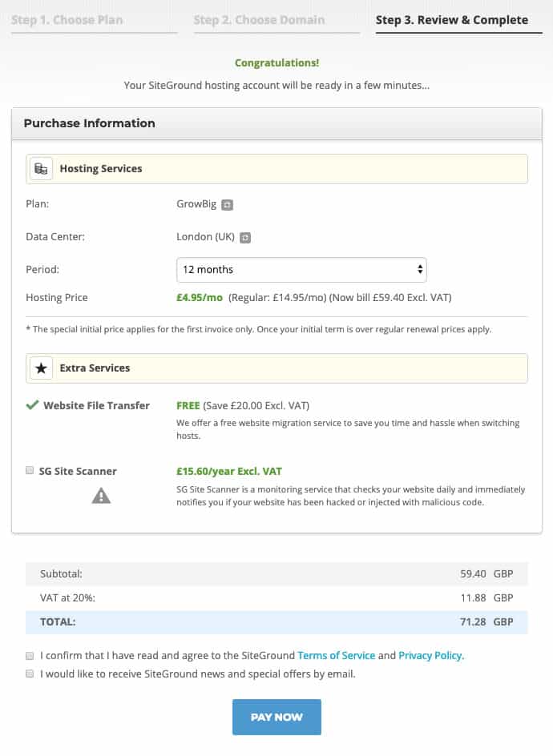Click the Congratulations! message
Image resolution: width=553 pixels, height=756 pixels.
coord(276,62)
